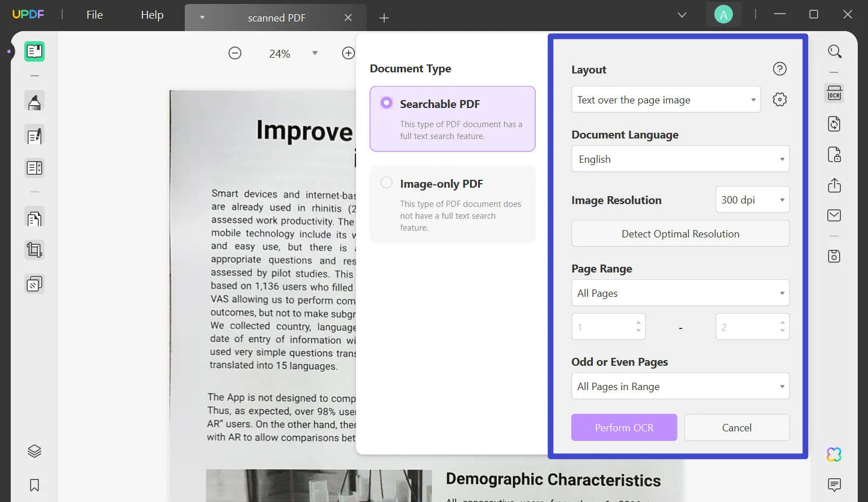This screenshot has width=868, height=502.
Task: Select the Annotate tool
Action: point(34,102)
